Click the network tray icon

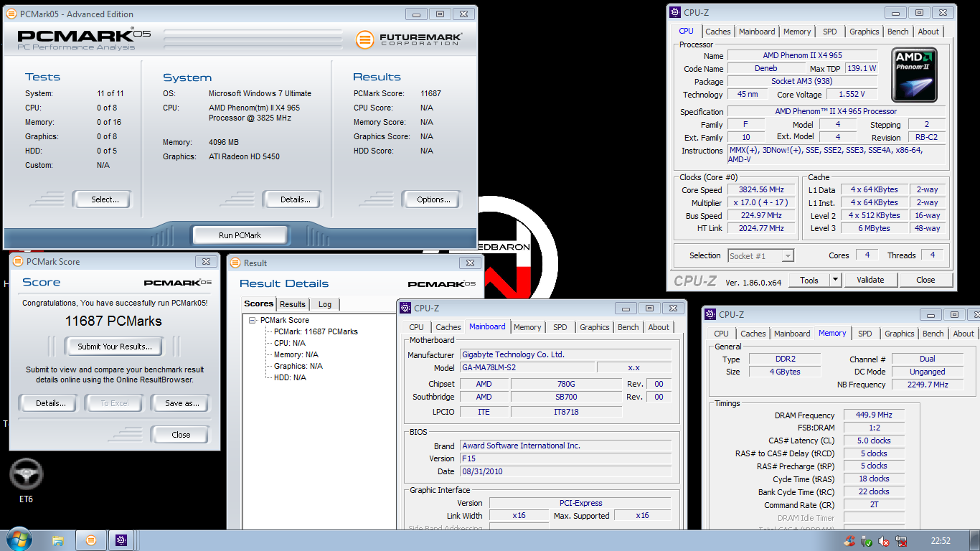click(901, 541)
